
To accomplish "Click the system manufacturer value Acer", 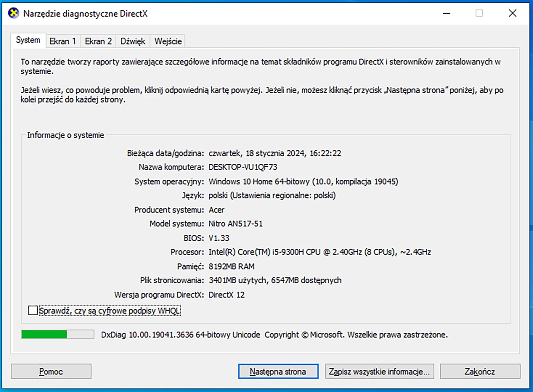I will pyautogui.click(x=216, y=210).
